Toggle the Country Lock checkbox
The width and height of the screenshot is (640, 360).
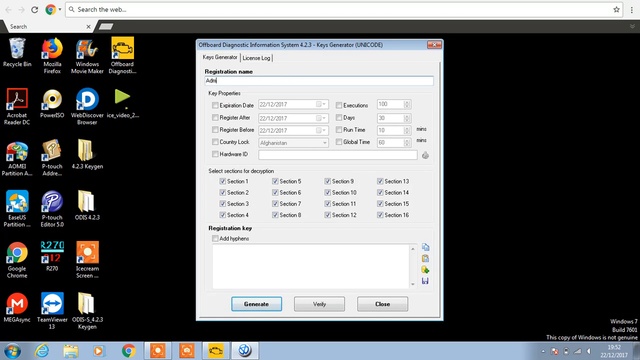click(x=215, y=142)
